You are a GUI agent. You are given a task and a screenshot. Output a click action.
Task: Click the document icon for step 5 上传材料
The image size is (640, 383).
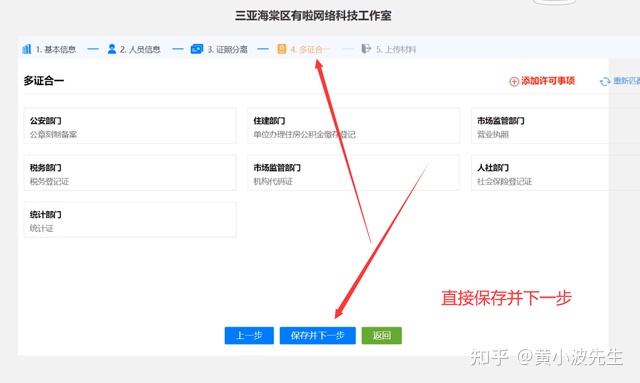tap(366, 49)
